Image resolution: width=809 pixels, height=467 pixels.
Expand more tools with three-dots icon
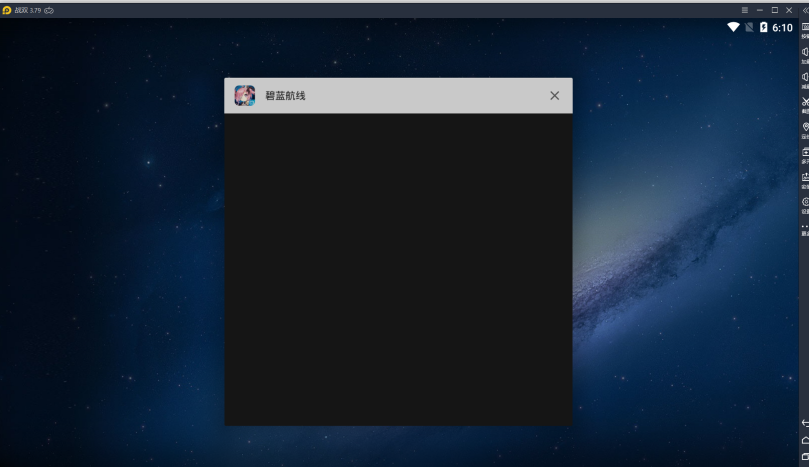click(805, 226)
